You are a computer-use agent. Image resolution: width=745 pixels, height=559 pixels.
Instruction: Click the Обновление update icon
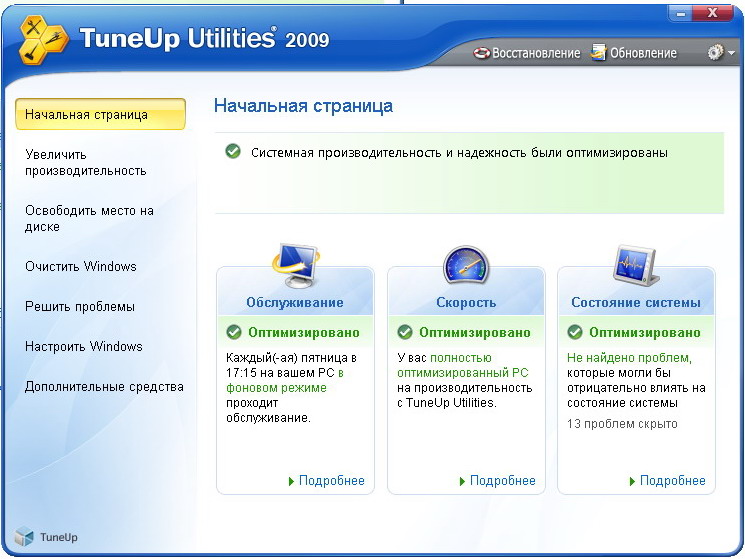pos(598,52)
